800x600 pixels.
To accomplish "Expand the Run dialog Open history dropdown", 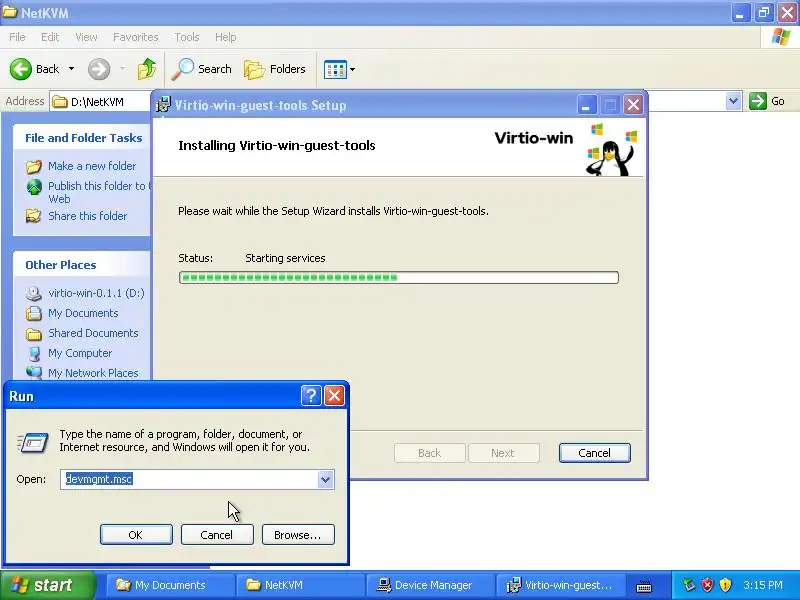I will [x=326, y=480].
